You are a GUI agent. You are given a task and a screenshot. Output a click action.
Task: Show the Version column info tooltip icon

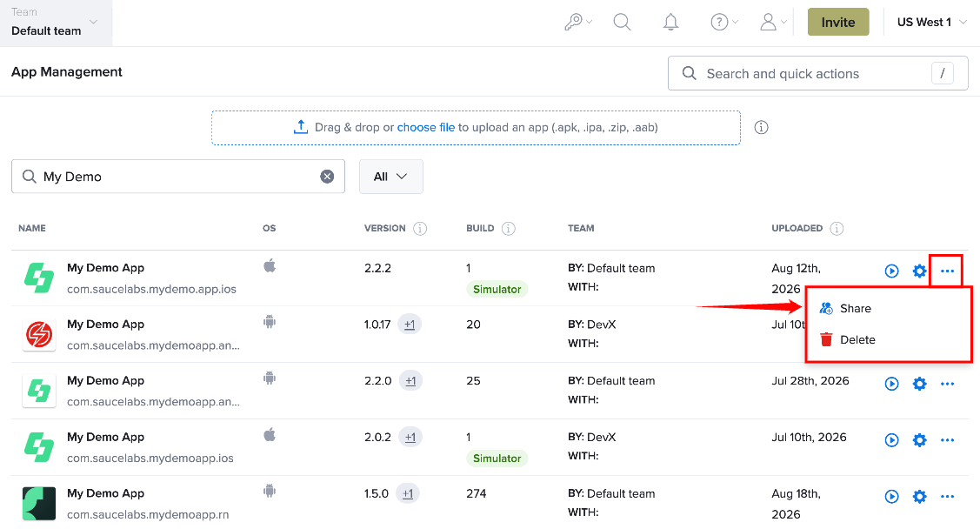tap(420, 228)
